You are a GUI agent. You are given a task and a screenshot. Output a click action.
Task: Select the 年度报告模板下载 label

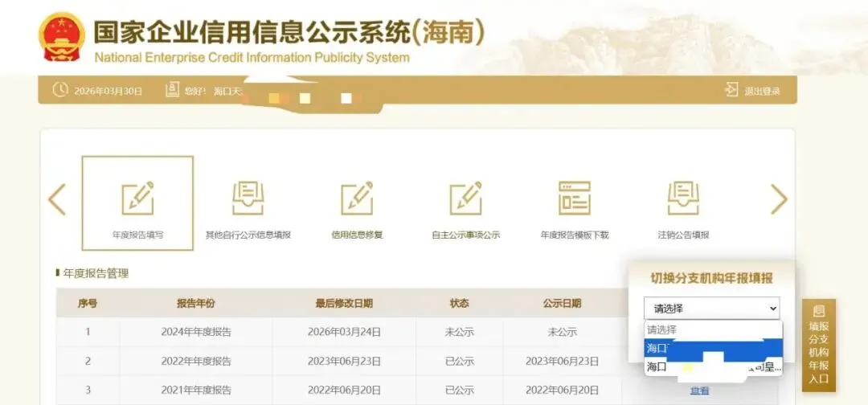tap(575, 235)
